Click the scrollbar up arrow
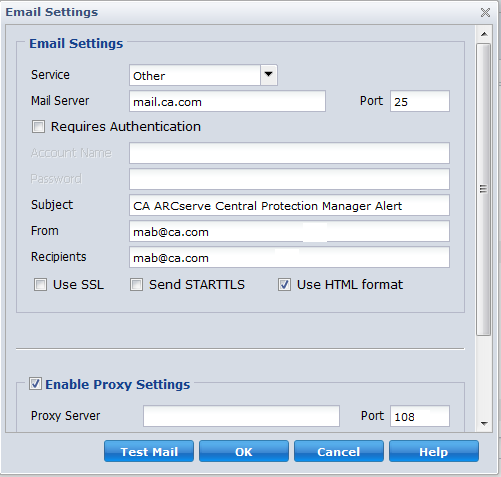The image size is (501, 477). (x=484, y=34)
